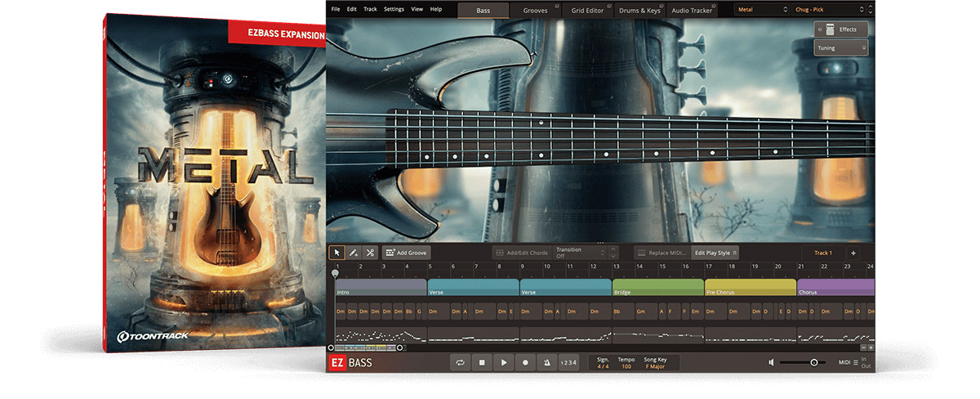Toggle the loop playback button
Image resolution: width=980 pixels, height=399 pixels.
coord(461,362)
